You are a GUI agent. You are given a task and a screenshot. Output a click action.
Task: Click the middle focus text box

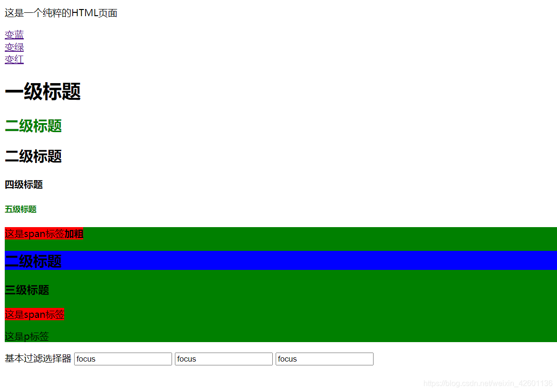click(x=224, y=359)
